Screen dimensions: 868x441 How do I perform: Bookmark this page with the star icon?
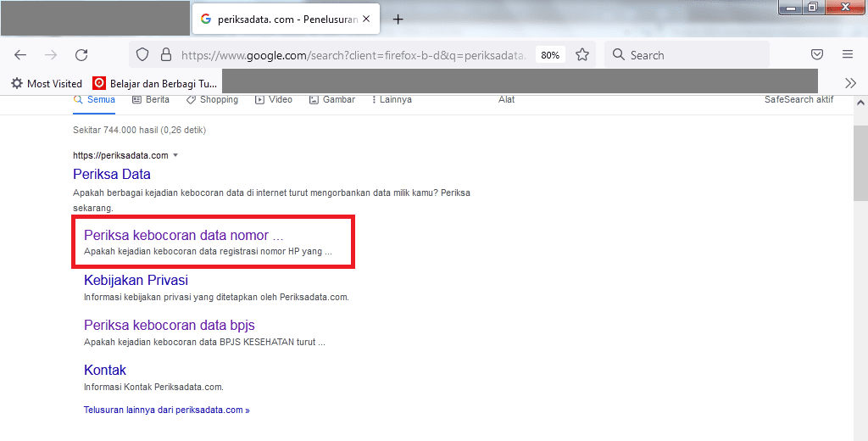tap(581, 54)
